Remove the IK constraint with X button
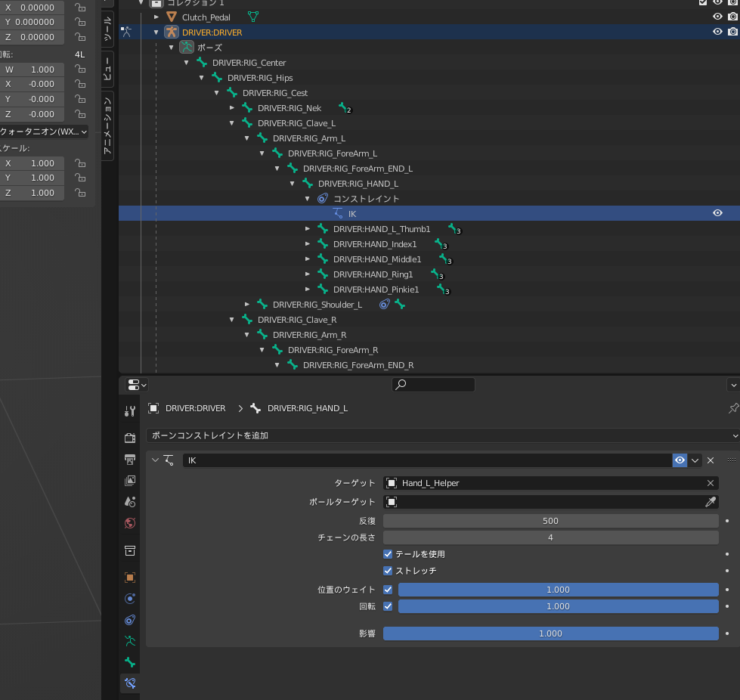This screenshot has width=740, height=700. pyautogui.click(x=711, y=460)
